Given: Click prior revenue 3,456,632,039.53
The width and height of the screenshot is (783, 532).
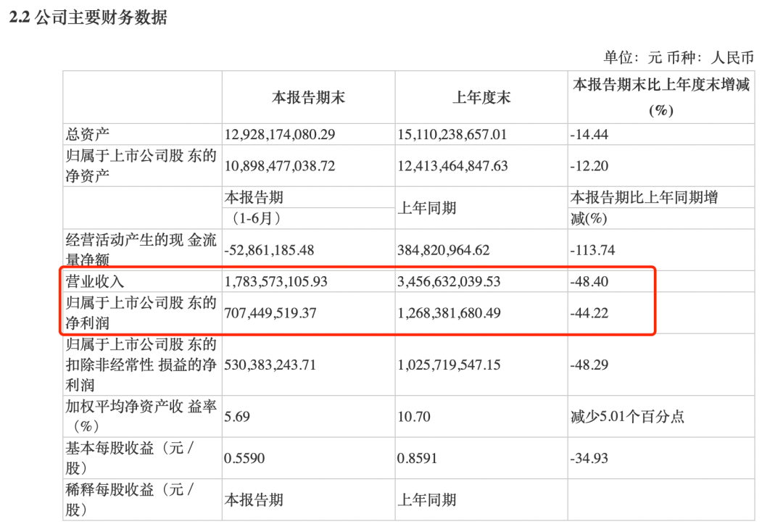Looking at the screenshot, I should pyautogui.click(x=449, y=281).
